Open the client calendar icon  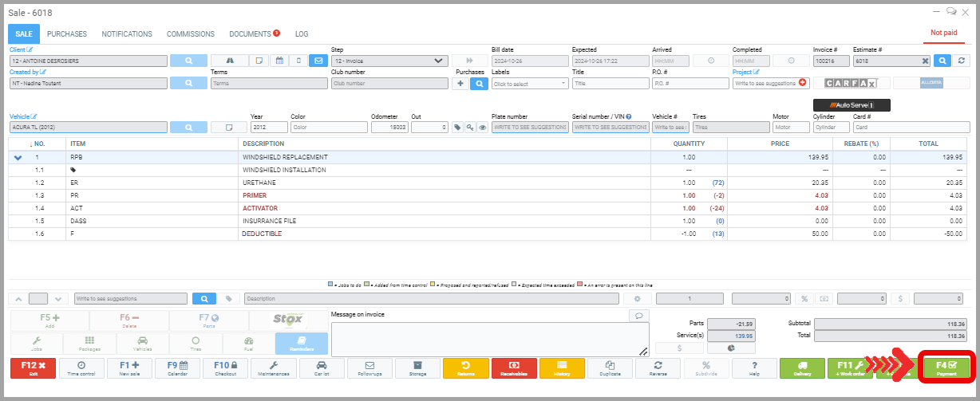point(279,61)
